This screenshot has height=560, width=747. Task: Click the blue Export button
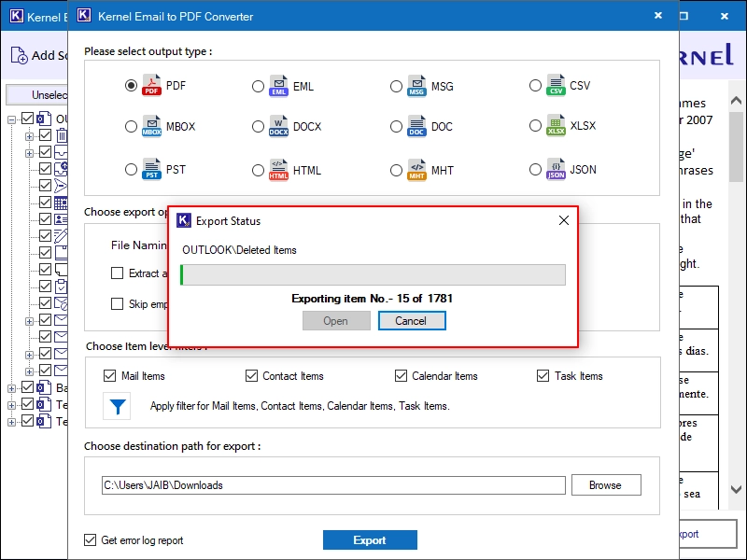click(x=370, y=539)
